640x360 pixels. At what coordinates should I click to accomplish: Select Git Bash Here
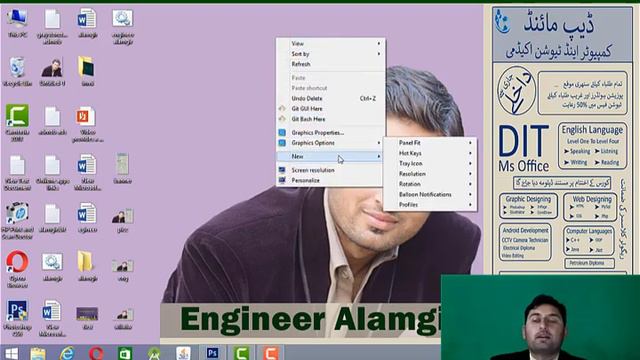click(330, 119)
